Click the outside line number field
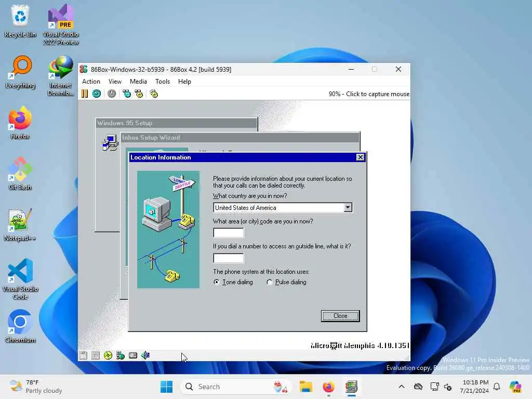 pyautogui.click(x=229, y=258)
